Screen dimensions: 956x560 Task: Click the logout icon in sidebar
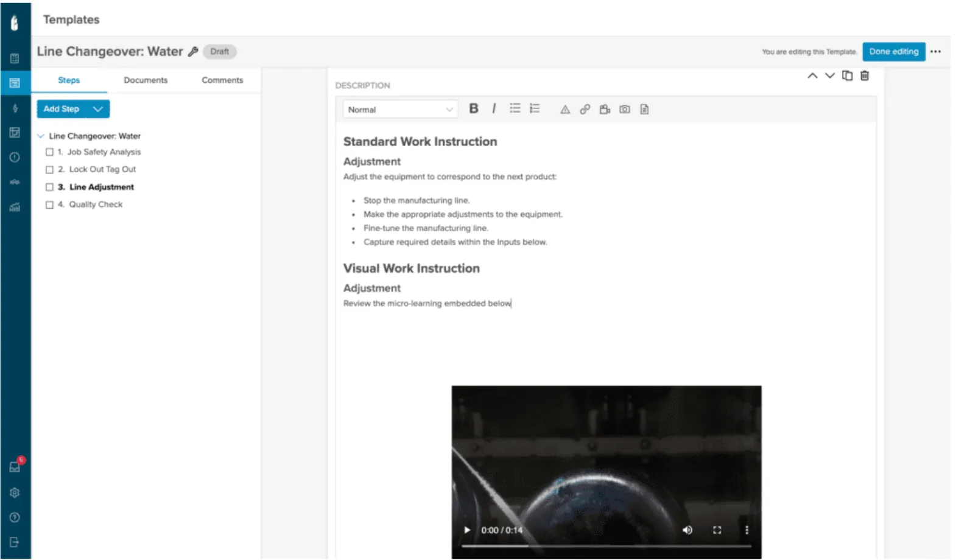[x=15, y=542]
